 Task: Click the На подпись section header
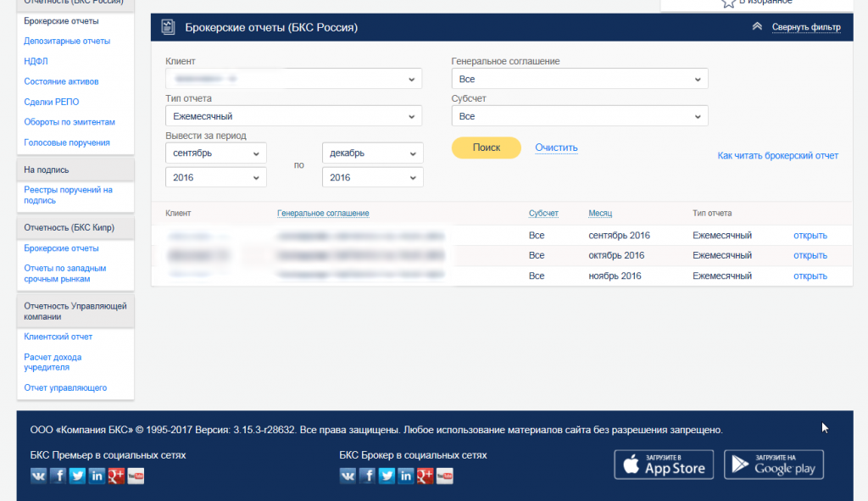coord(75,170)
